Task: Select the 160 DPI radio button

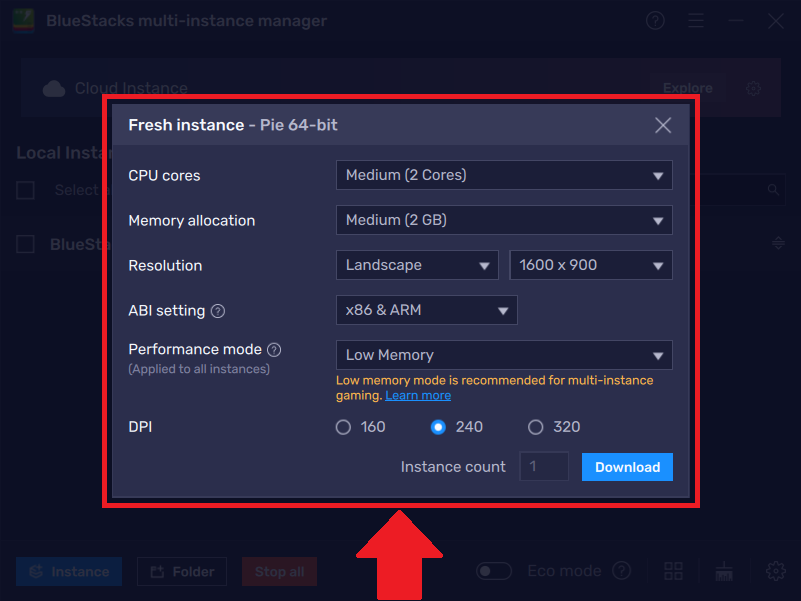Action: [343, 427]
